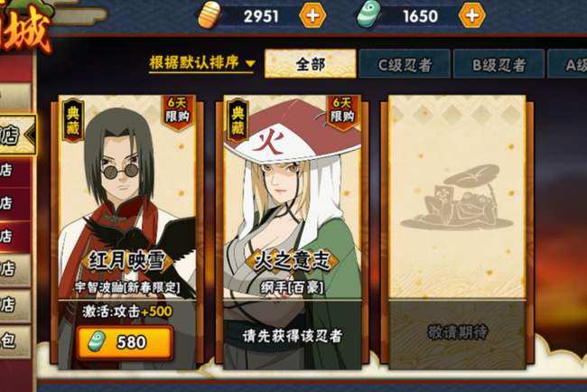The width and height of the screenshot is (587, 392).
Task: Add more gold coins with plus button
Action: coord(312,15)
